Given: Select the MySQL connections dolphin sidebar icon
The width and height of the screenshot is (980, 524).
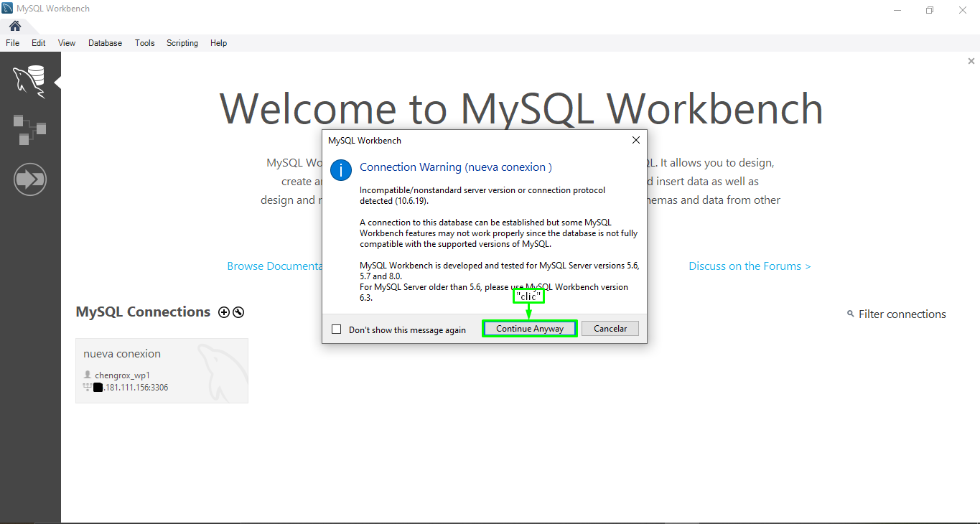Looking at the screenshot, I should coord(29,80).
